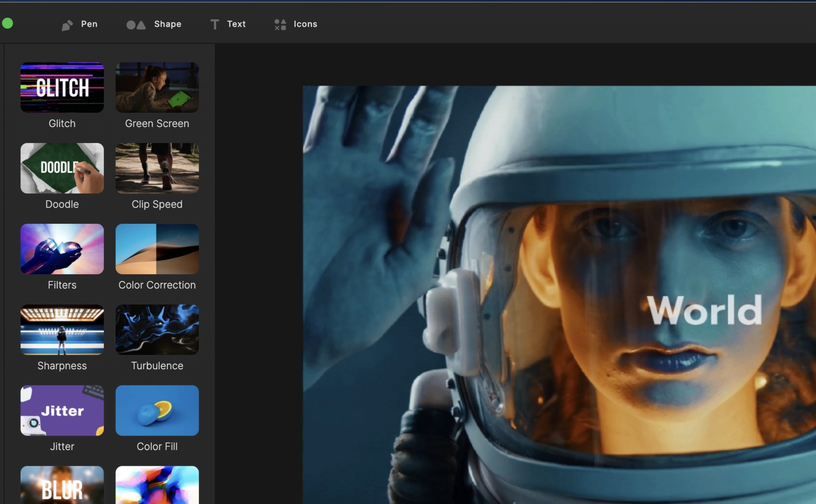Screen dimensions: 816x504
Task: Open the Doodle effect
Action: 62,168
